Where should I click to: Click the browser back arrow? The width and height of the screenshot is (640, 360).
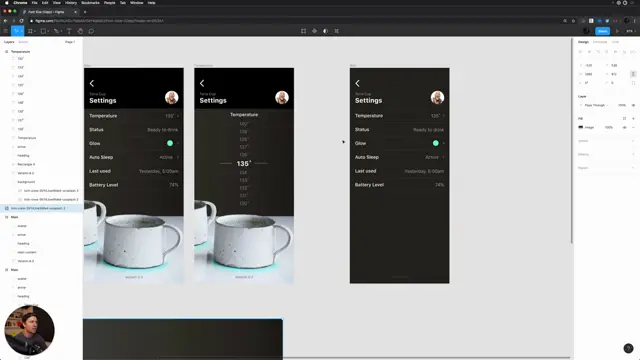tap(5, 21)
